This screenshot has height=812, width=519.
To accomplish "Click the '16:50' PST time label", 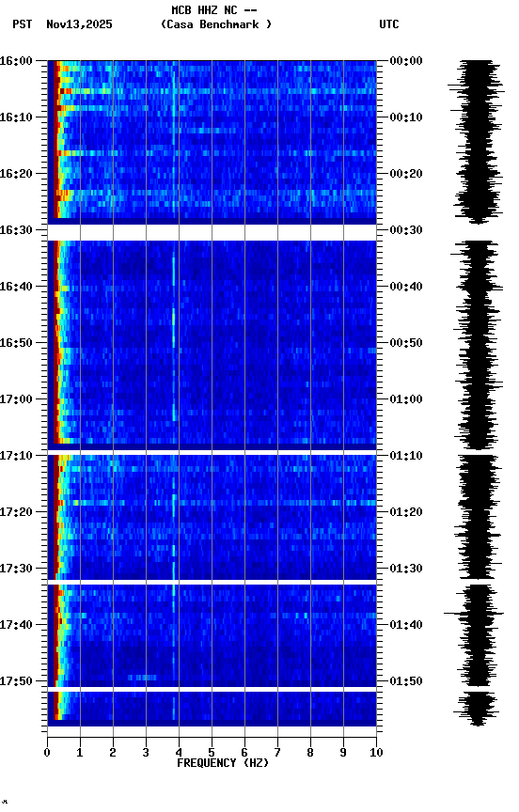I will coord(16,343).
